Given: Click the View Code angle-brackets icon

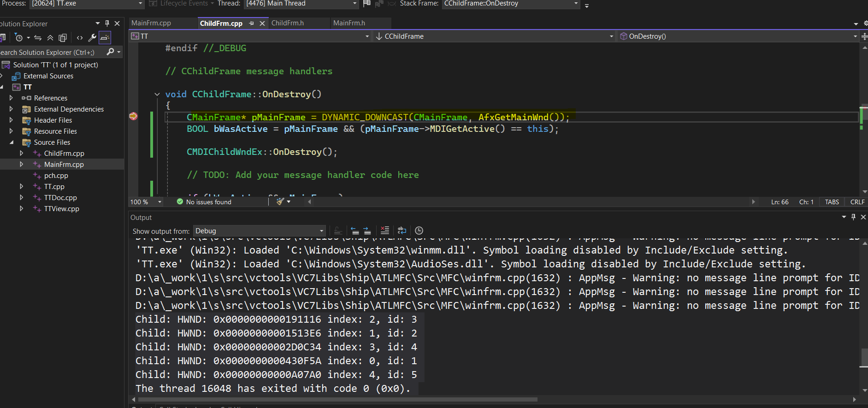Looking at the screenshot, I should coord(80,38).
